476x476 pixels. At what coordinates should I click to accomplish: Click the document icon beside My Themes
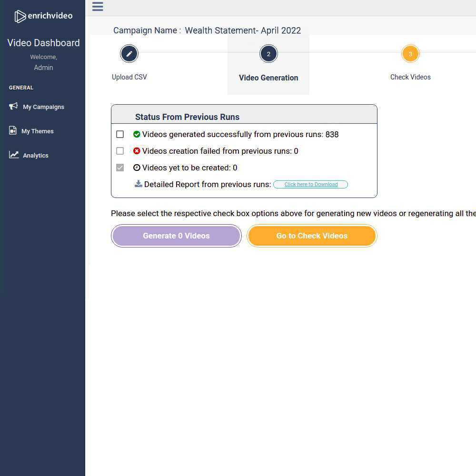(13, 130)
